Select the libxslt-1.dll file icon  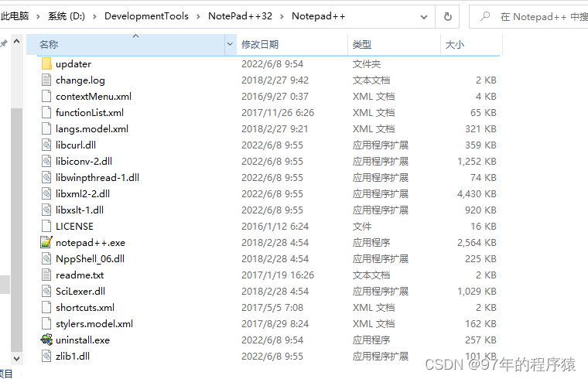[46, 210]
